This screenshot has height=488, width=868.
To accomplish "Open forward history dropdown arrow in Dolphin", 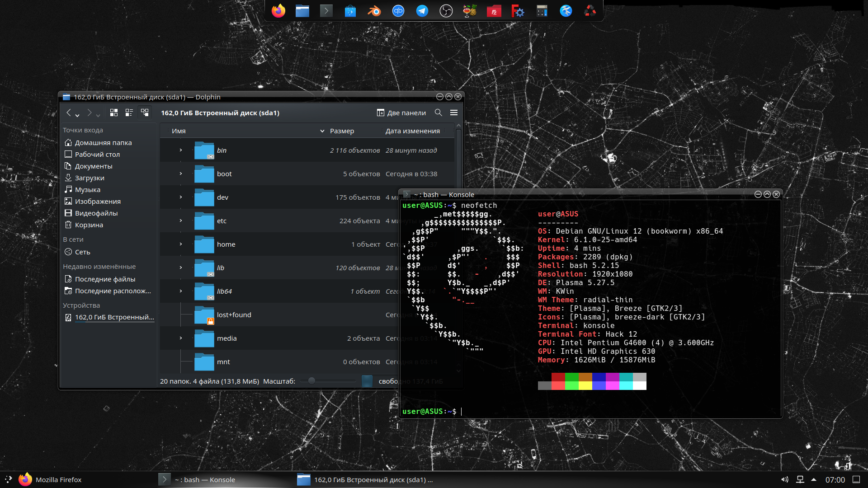I will click(x=98, y=115).
